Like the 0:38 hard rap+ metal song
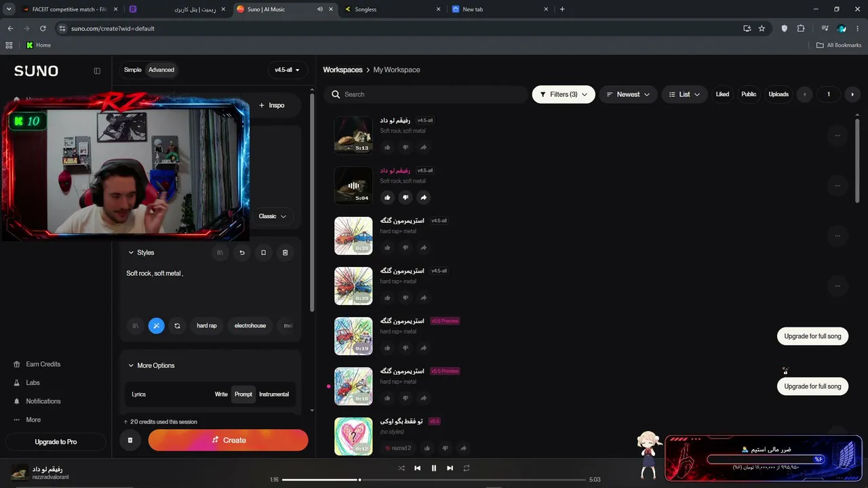This screenshot has width=868, height=488. click(387, 247)
